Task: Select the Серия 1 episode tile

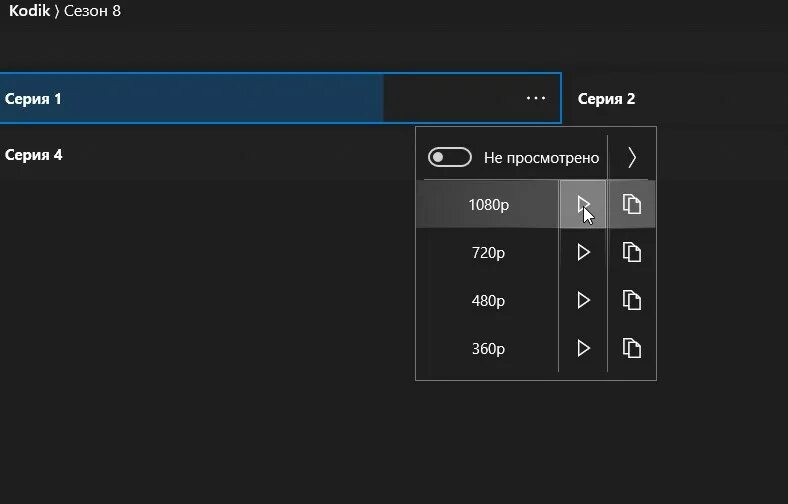Action: (280, 98)
